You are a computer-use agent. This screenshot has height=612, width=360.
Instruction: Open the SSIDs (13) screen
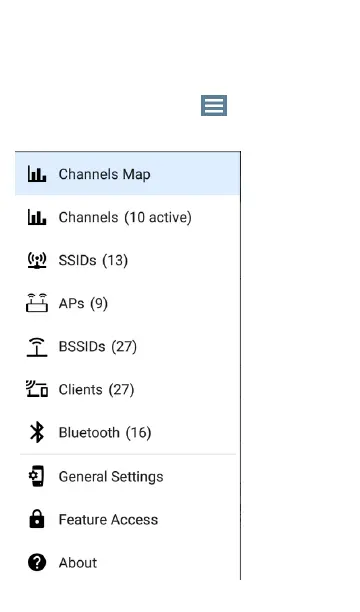128,260
